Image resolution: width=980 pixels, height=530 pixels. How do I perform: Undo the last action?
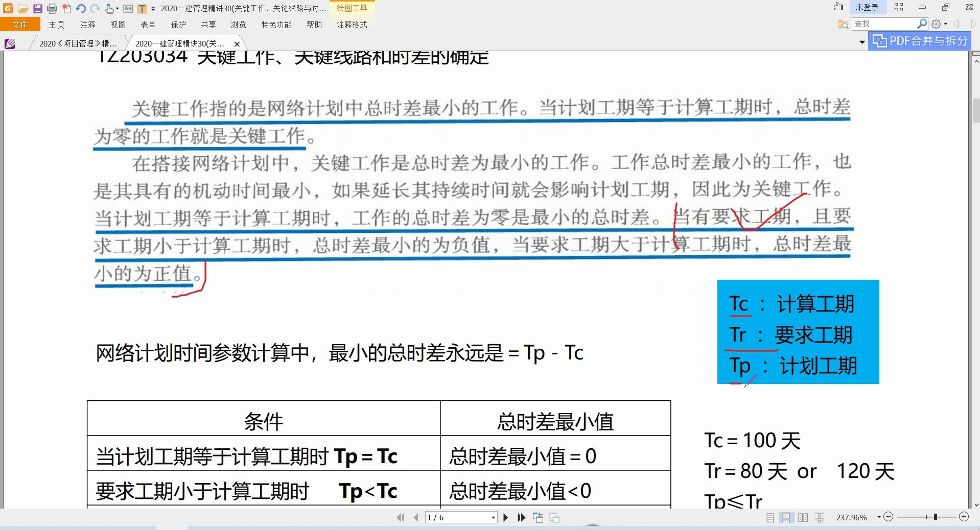point(81,8)
